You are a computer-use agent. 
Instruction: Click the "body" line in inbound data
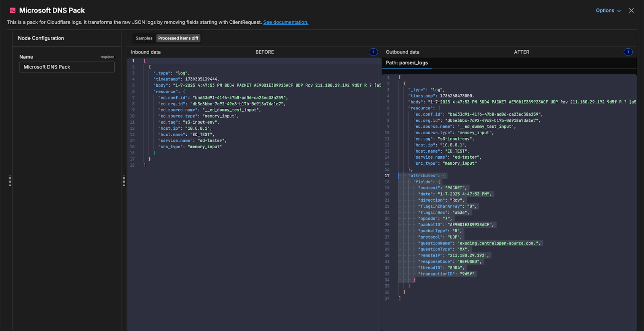(242, 85)
